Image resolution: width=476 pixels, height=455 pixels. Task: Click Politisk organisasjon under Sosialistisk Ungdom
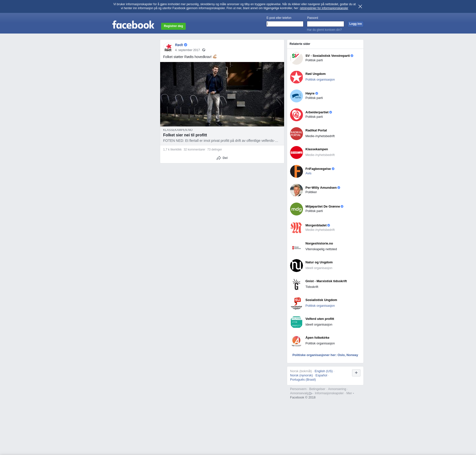coord(320,306)
